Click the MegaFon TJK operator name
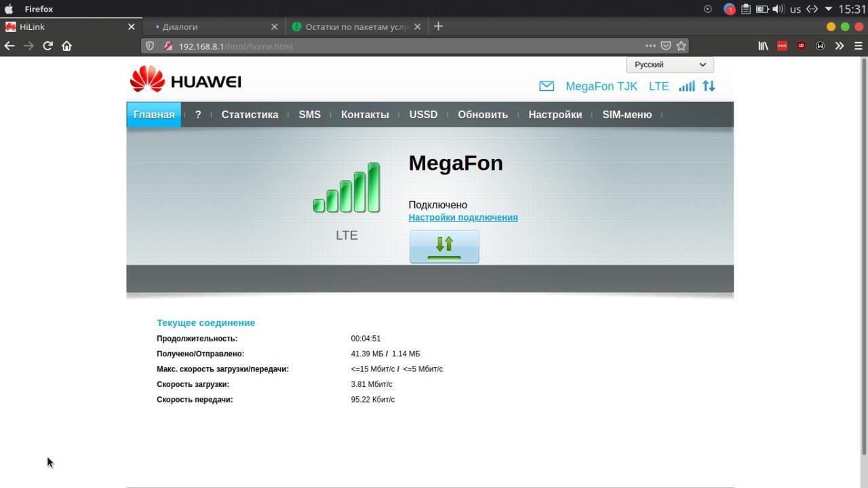Image resolution: width=868 pixels, height=488 pixels. (601, 86)
